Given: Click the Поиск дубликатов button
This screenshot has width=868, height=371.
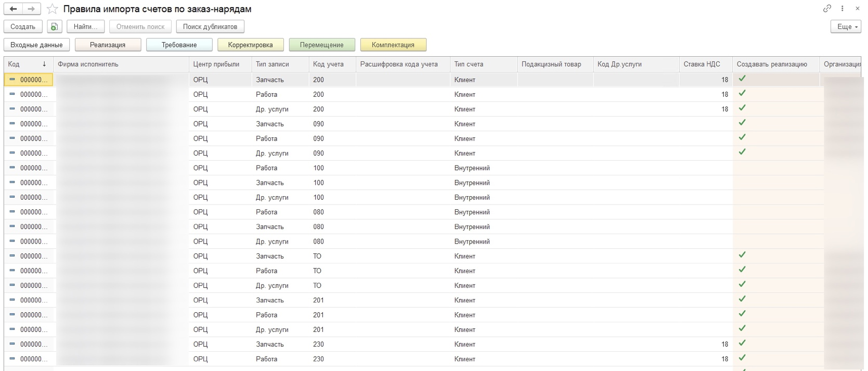Looking at the screenshot, I should pos(210,27).
